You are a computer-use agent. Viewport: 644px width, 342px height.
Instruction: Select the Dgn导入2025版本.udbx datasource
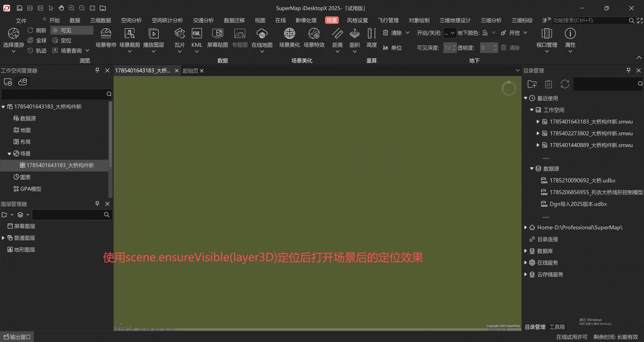point(578,204)
